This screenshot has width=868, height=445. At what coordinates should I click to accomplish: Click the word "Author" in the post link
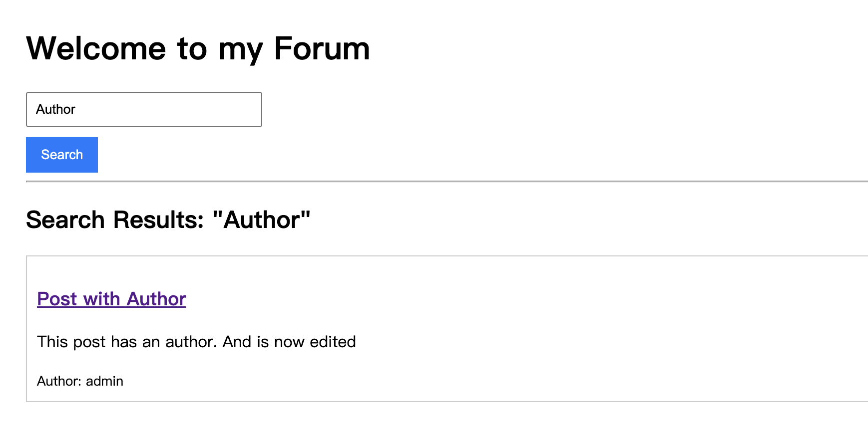[x=156, y=299]
